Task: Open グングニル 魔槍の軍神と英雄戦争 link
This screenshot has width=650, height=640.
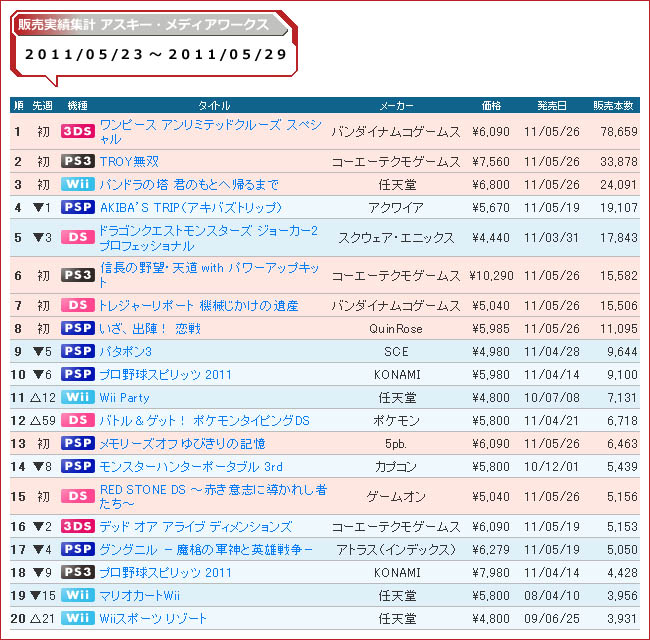Action: [206, 550]
